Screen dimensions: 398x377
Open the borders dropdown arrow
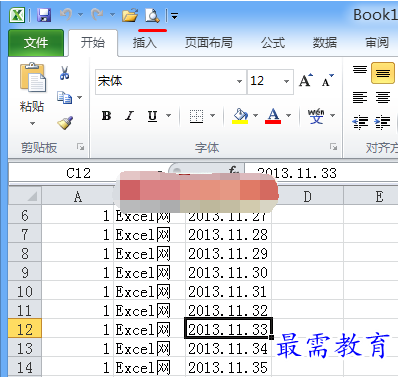213,116
